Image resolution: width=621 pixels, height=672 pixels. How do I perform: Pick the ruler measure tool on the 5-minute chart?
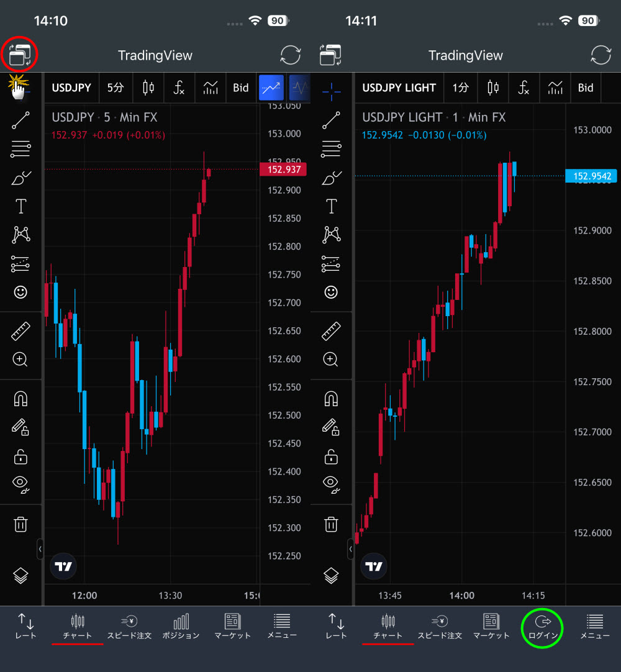pyautogui.click(x=21, y=331)
